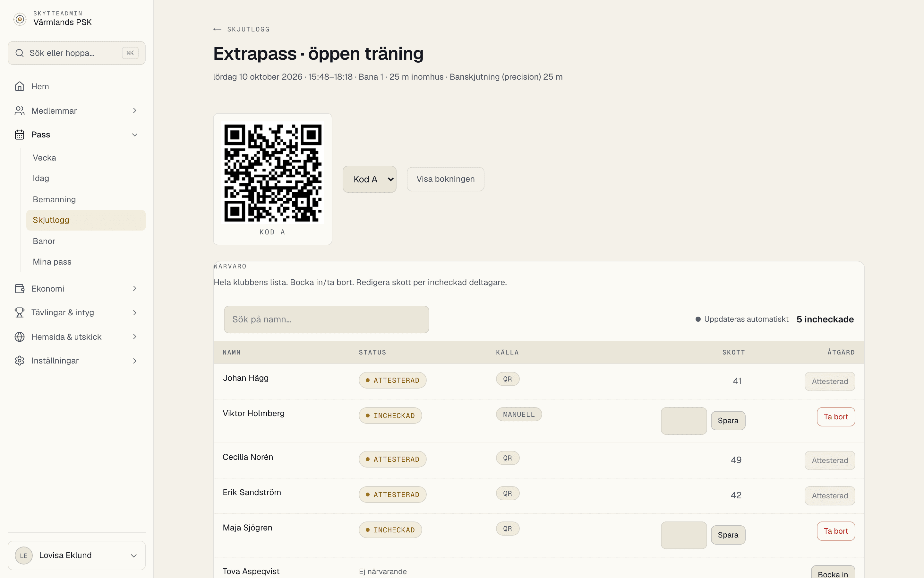Click the search magnifier icon in sidebar

(x=20, y=53)
